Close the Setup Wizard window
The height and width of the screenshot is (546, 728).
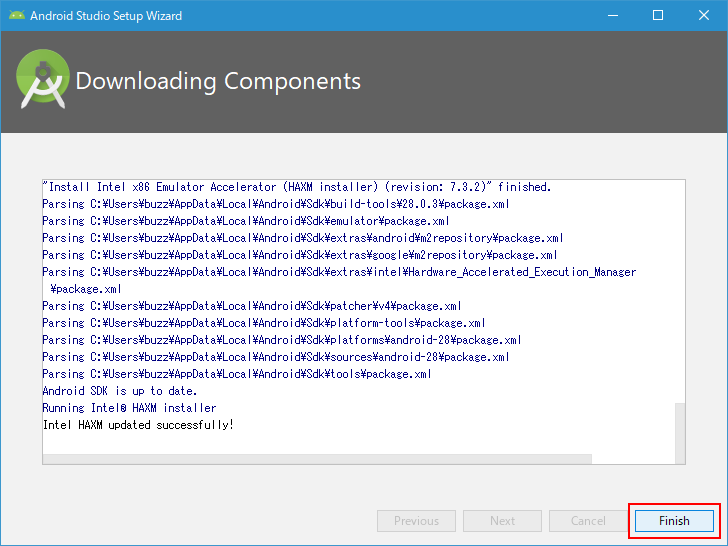[703, 15]
